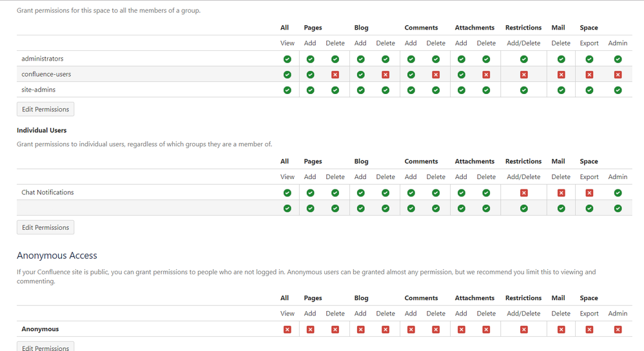Click Anonymous View permission red cross icon

point(287,329)
